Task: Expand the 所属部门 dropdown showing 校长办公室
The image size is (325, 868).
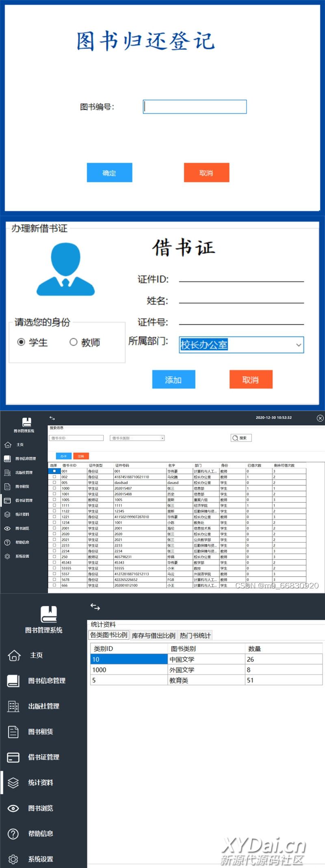Action: click(299, 345)
